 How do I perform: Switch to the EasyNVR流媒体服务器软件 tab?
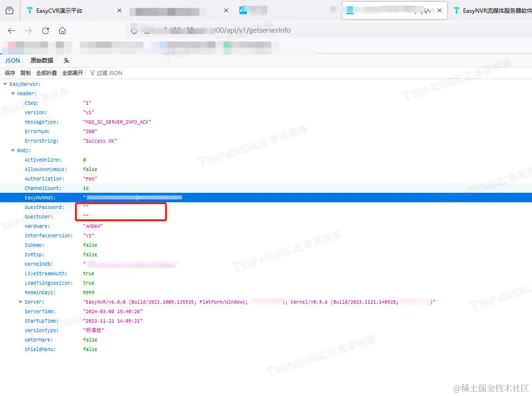click(491, 10)
